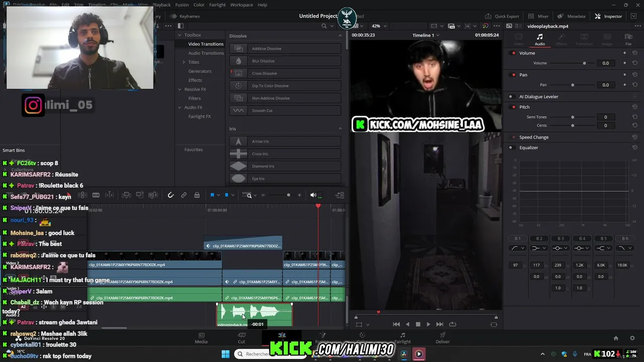Screen dimensions: 644x362
Task: Select Video Transitions in Toolbox
Action: 206,44
